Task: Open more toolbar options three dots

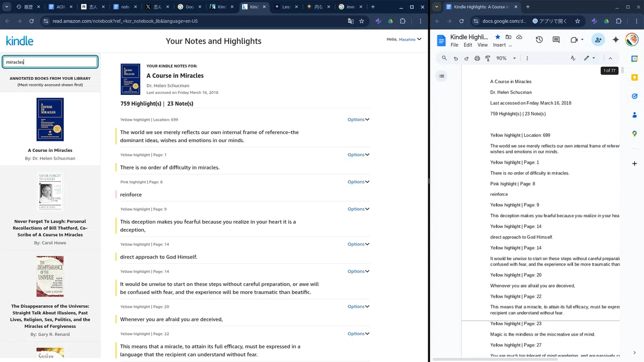Action: click(527, 58)
